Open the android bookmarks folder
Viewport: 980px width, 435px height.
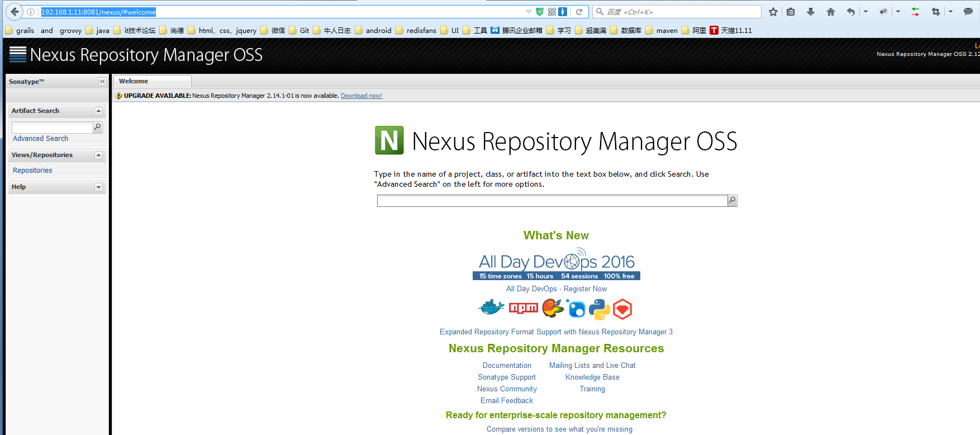click(373, 30)
